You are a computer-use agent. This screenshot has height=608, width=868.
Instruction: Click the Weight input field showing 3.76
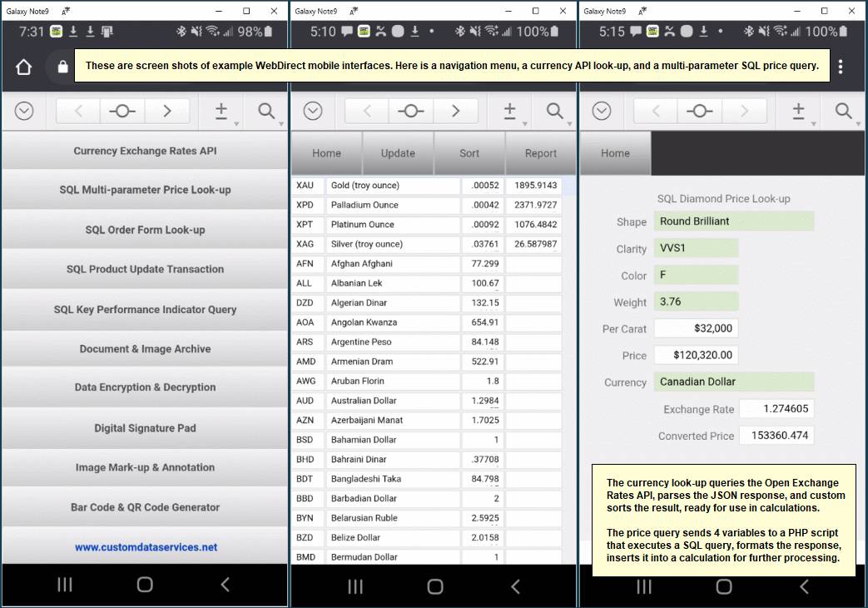tap(696, 302)
